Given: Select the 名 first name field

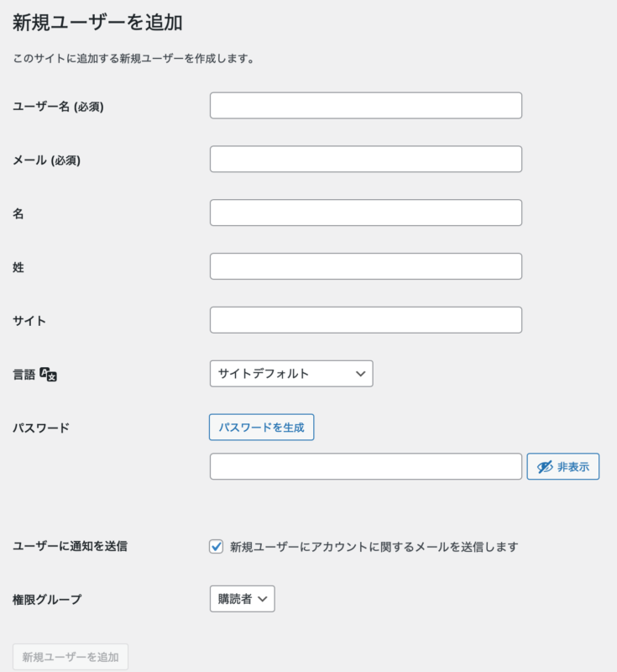Looking at the screenshot, I should [x=366, y=213].
